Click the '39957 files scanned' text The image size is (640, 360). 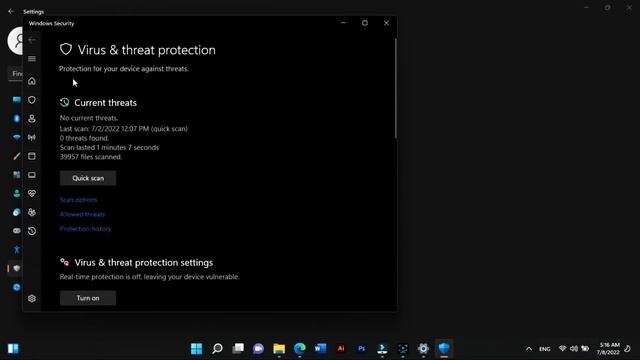91,157
